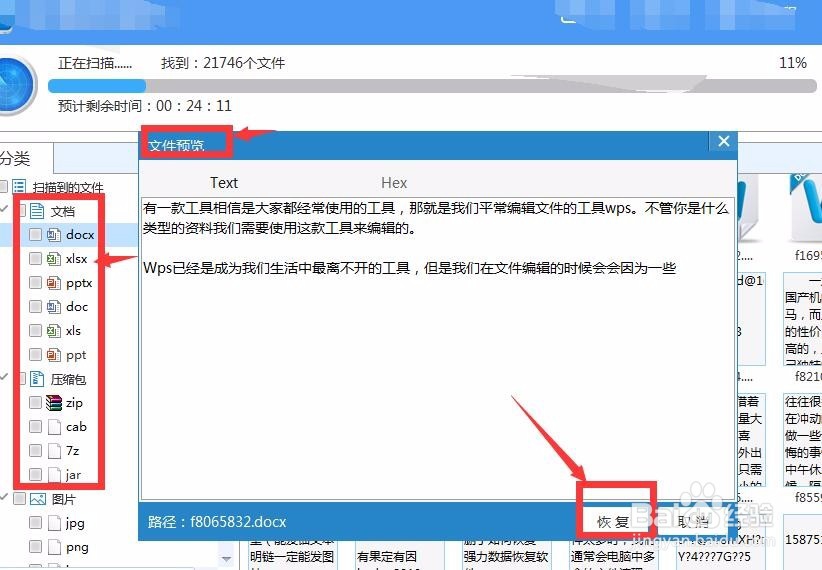
Task: Close the 文件预览 dialog
Action: point(723,141)
